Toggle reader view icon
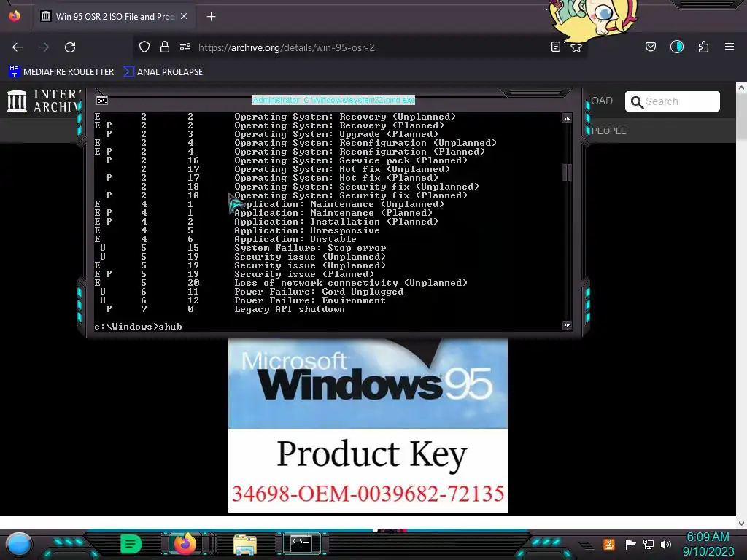The width and height of the screenshot is (747, 560). tap(555, 47)
